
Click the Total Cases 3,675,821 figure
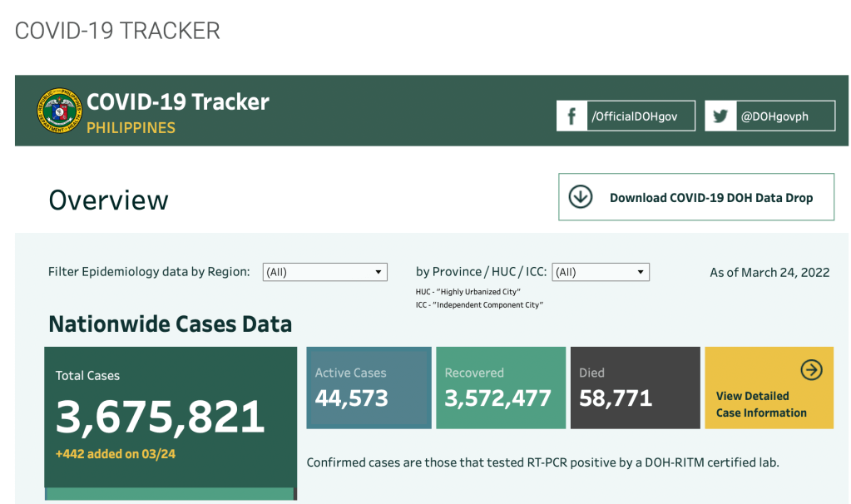[160, 418]
